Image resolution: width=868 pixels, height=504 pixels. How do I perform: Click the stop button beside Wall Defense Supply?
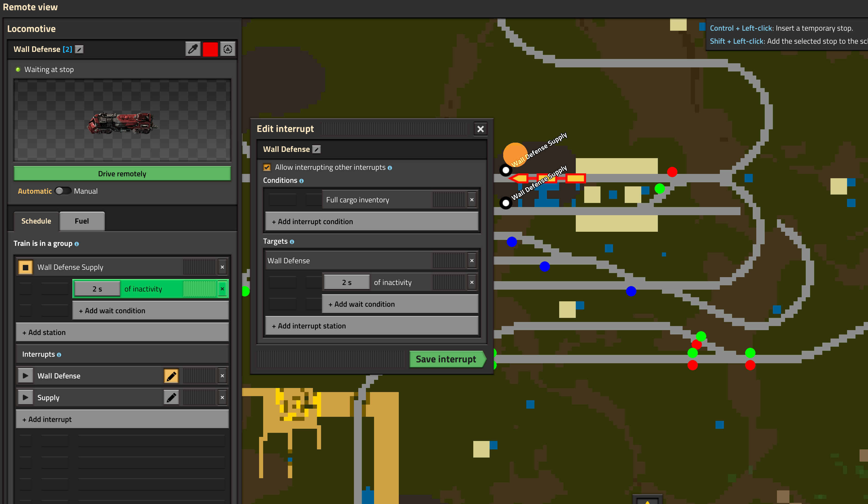click(26, 268)
